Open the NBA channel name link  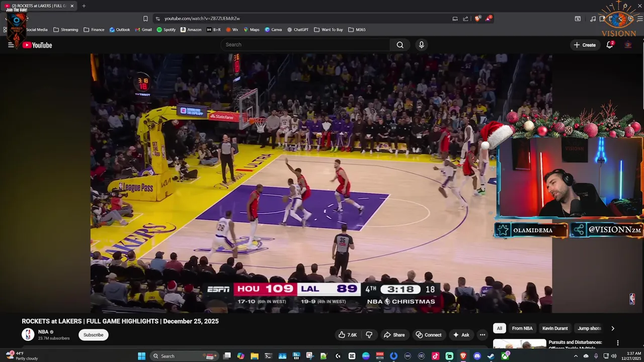pos(43,332)
